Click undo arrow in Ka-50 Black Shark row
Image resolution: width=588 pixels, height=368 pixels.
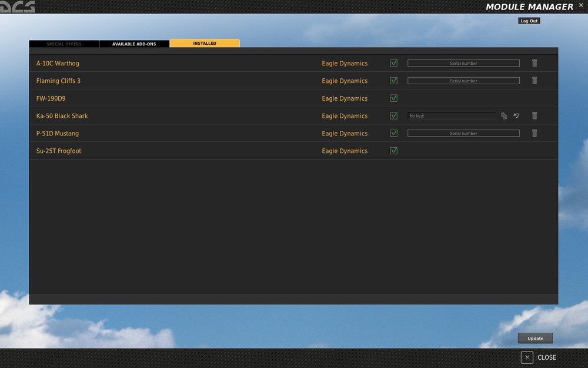click(x=516, y=115)
